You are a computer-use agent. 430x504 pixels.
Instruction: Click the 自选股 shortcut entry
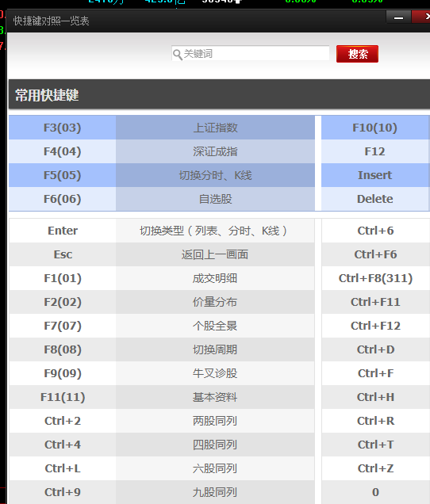pos(215,199)
